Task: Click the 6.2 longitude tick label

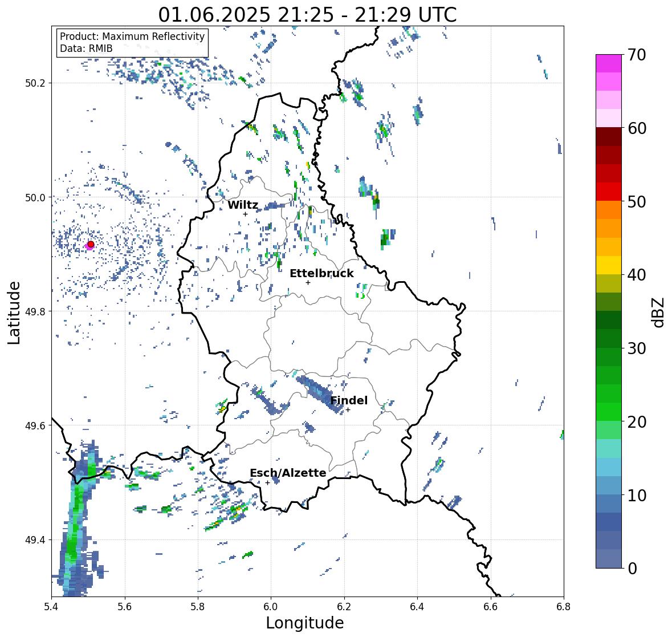Action: click(344, 607)
